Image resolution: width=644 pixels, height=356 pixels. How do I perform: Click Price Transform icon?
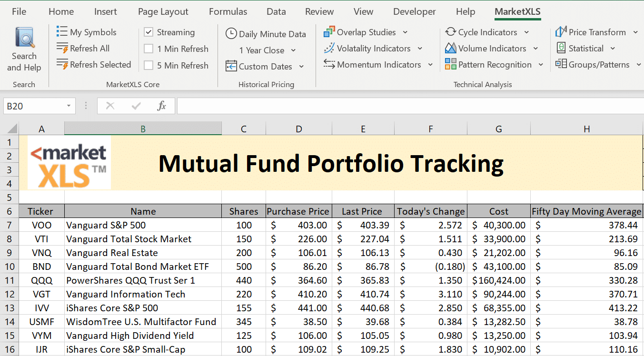[561, 32]
